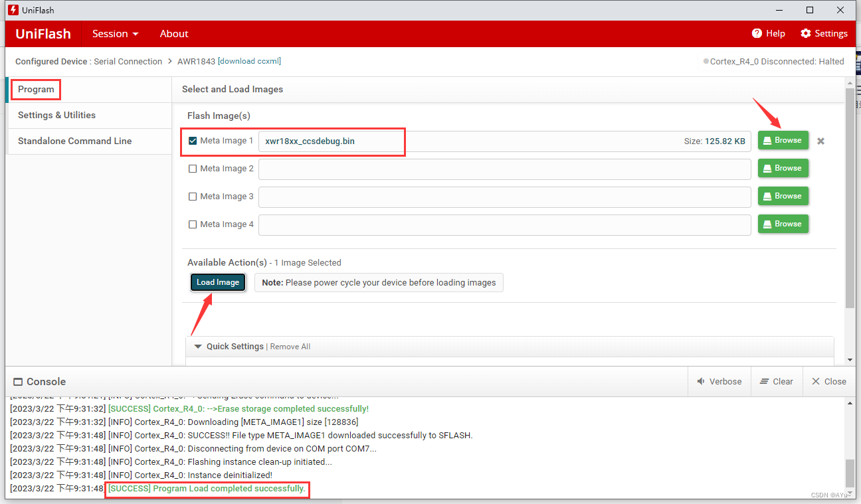Collapse the Quick Settings section
The height and width of the screenshot is (504, 861).
(x=197, y=346)
